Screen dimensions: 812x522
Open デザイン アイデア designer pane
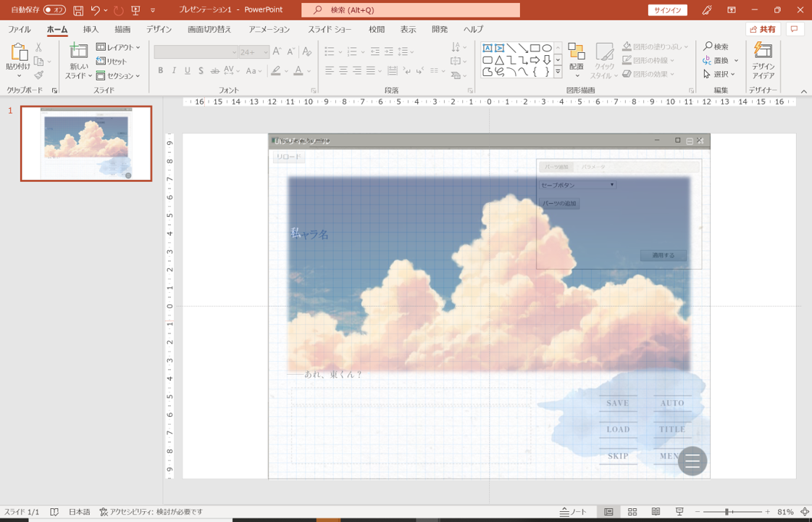[763, 59]
